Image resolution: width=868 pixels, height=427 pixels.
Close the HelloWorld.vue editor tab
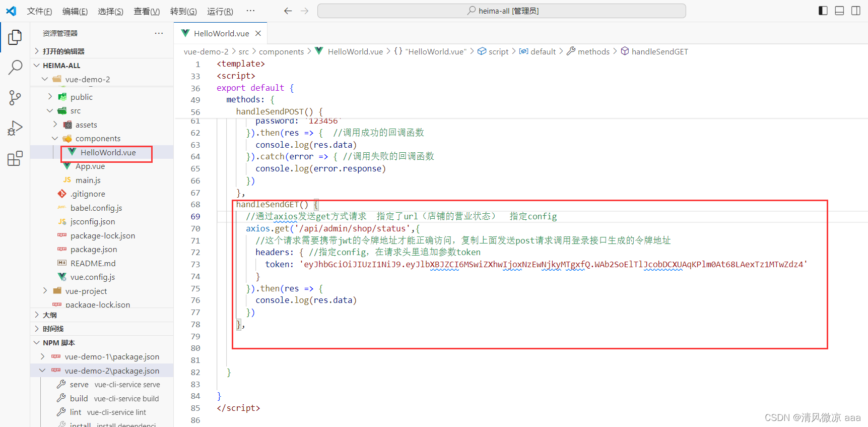click(258, 33)
